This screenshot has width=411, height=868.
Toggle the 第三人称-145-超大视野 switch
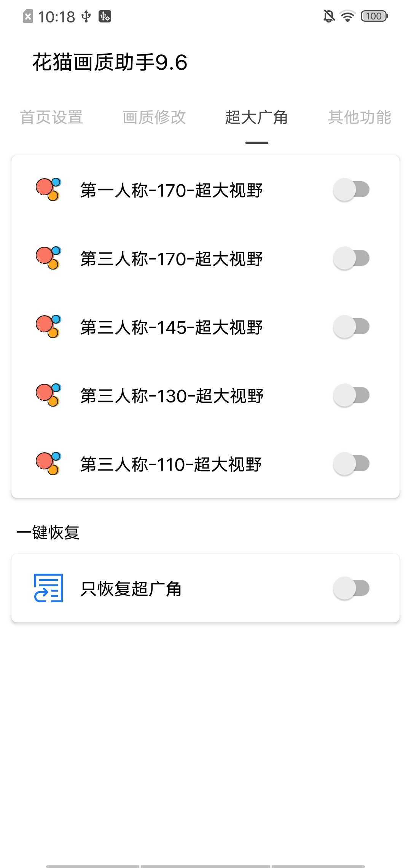click(351, 327)
